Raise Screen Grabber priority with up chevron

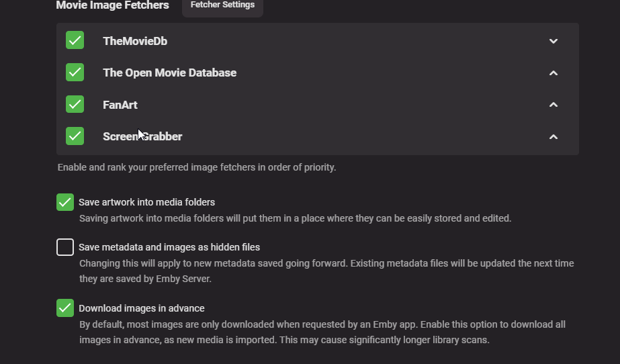click(x=553, y=136)
